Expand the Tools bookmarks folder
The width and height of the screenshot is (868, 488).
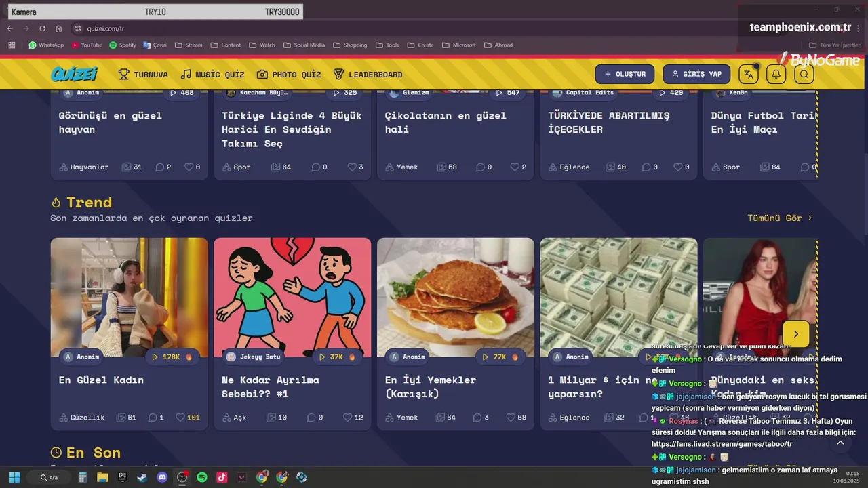(387, 45)
